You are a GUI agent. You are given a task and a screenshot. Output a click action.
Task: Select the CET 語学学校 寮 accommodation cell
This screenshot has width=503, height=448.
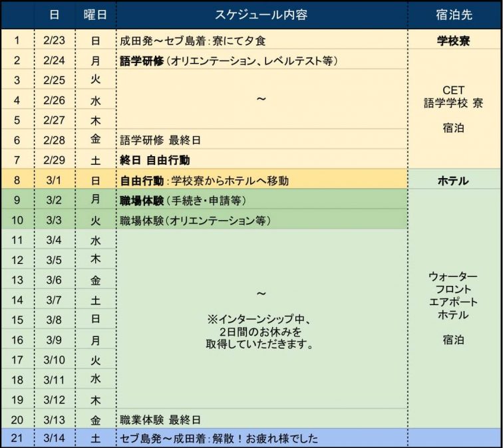(453, 108)
